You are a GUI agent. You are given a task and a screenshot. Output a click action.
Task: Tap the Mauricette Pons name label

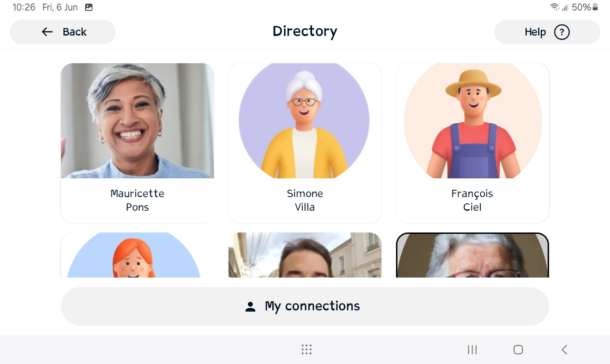tap(137, 200)
